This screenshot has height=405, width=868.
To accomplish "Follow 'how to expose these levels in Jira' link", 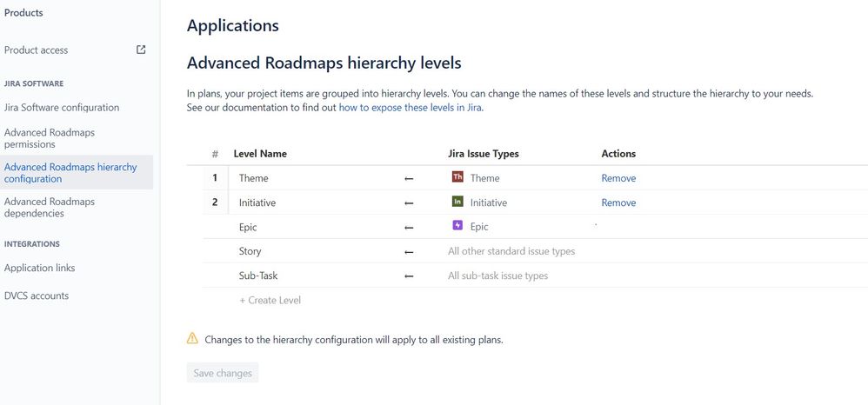I will (411, 108).
